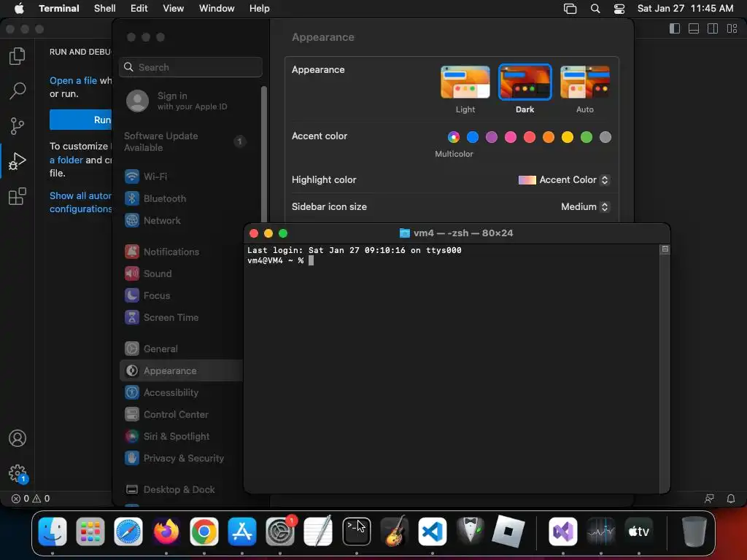The image size is (747, 560).
Task: Open GarageBand from the Dock
Action: 395,531
